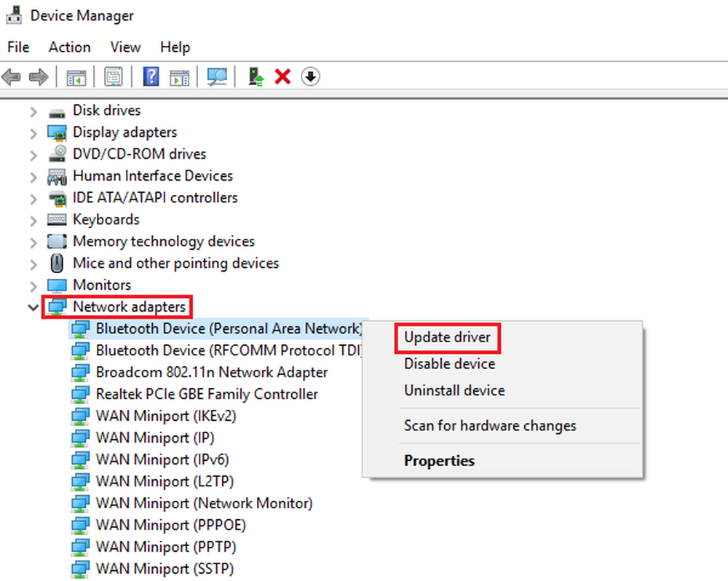Click the Monitors category icon
Screen dimensions: 728x581
[57, 285]
